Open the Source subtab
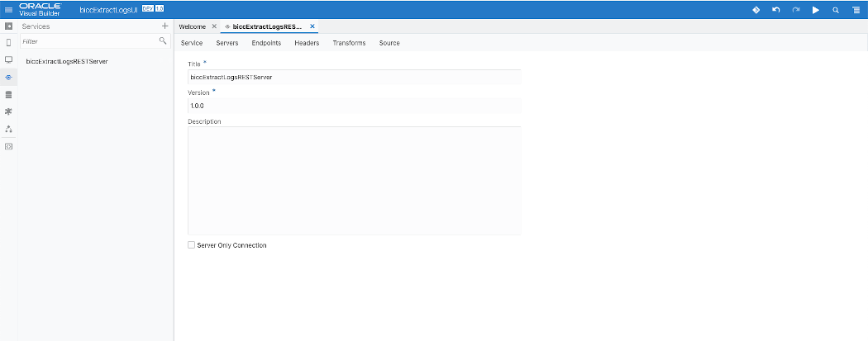Viewport: 868px width, 341px height. point(389,43)
